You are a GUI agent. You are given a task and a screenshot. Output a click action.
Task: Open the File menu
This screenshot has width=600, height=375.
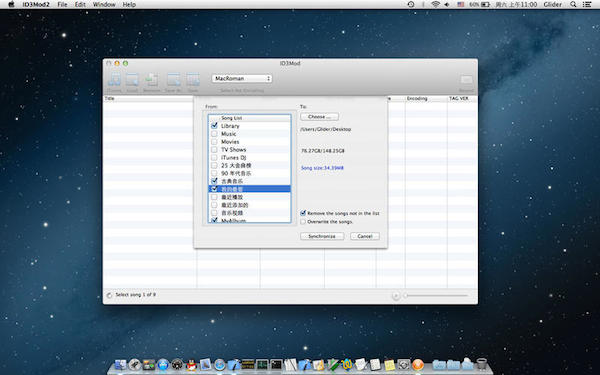(62, 5)
